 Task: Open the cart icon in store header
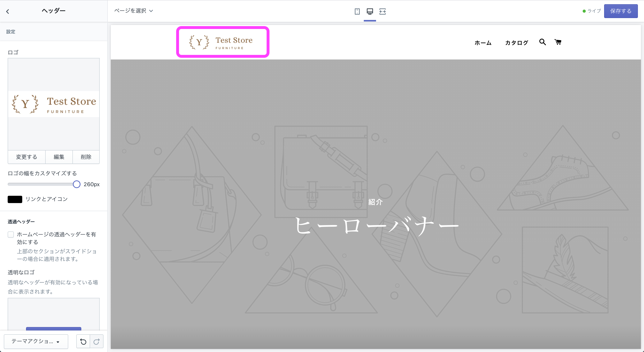point(558,42)
